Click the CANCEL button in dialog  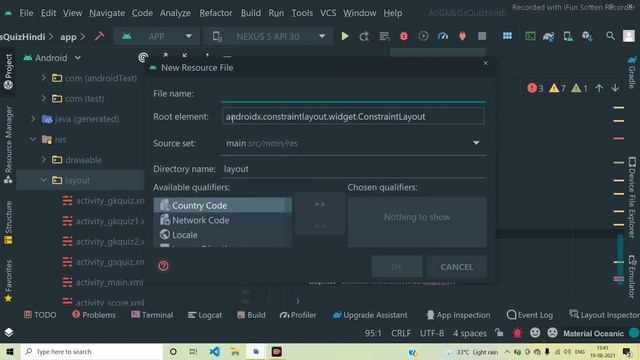[x=457, y=267]
